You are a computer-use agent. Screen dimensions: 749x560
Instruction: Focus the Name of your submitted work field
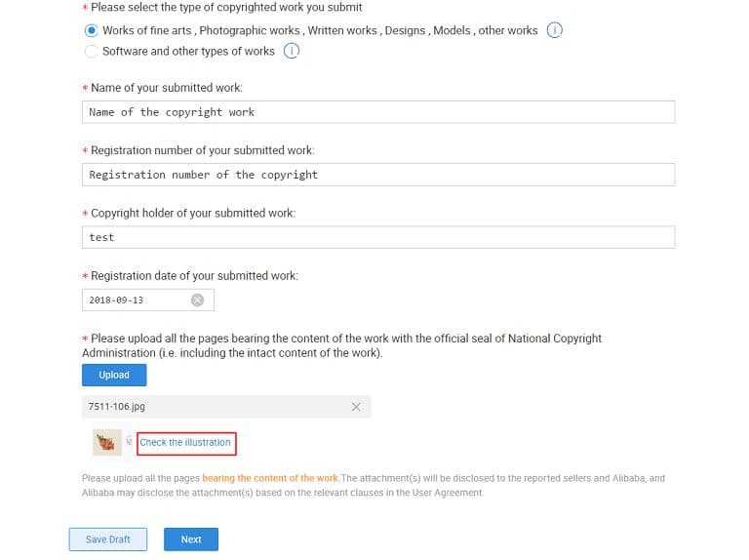point(378,112)
